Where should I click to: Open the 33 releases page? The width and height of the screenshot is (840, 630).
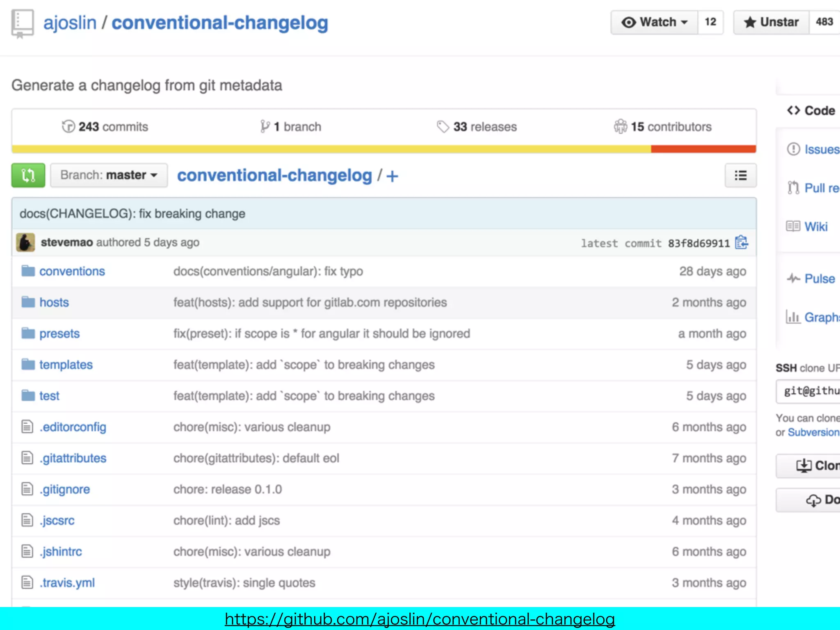pos(477,127)
